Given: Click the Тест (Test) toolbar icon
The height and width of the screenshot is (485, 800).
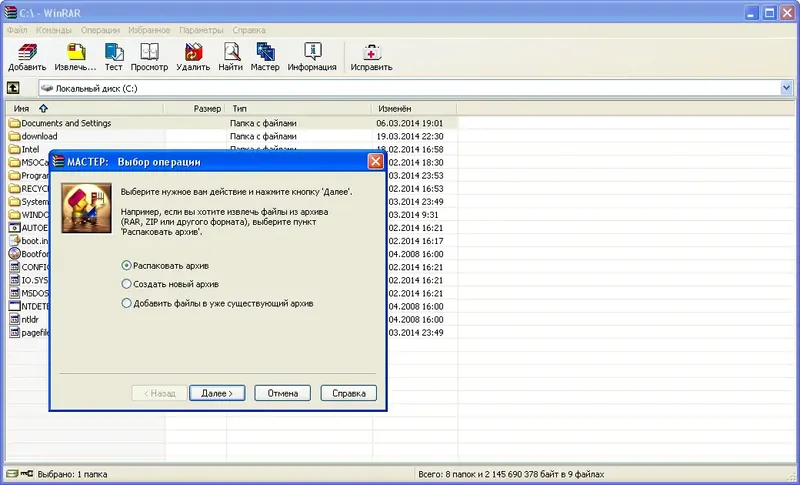Looking at the screenshot, I should coord(114,57).
